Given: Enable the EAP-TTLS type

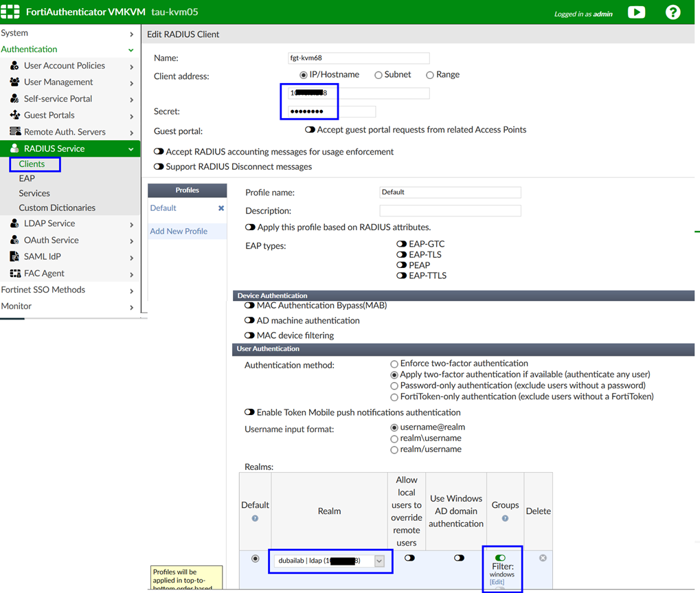Looking at the screenshot, I should [x=401, y=276].
